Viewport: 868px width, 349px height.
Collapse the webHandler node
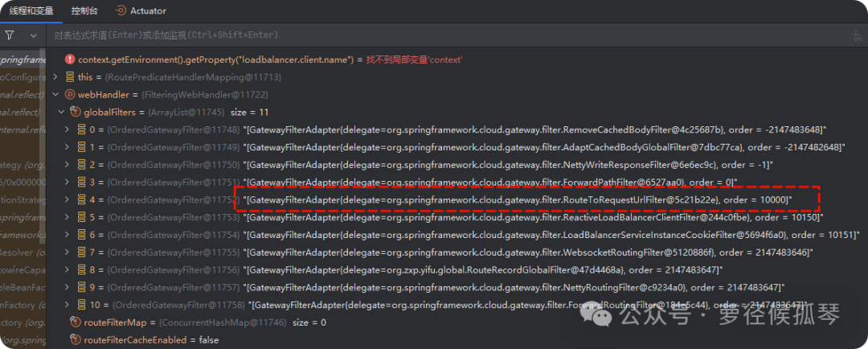pyautogui.click(x=55, y=95)
